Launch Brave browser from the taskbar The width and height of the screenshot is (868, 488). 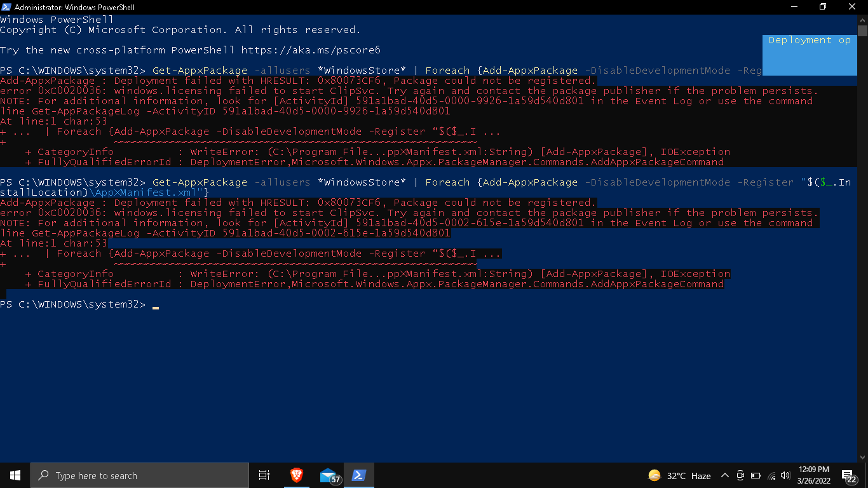(296, 475)
